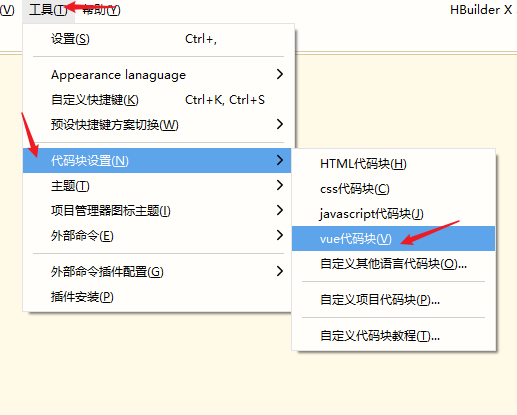Open the 帮助(Y) menu

[x=101, y=10]
